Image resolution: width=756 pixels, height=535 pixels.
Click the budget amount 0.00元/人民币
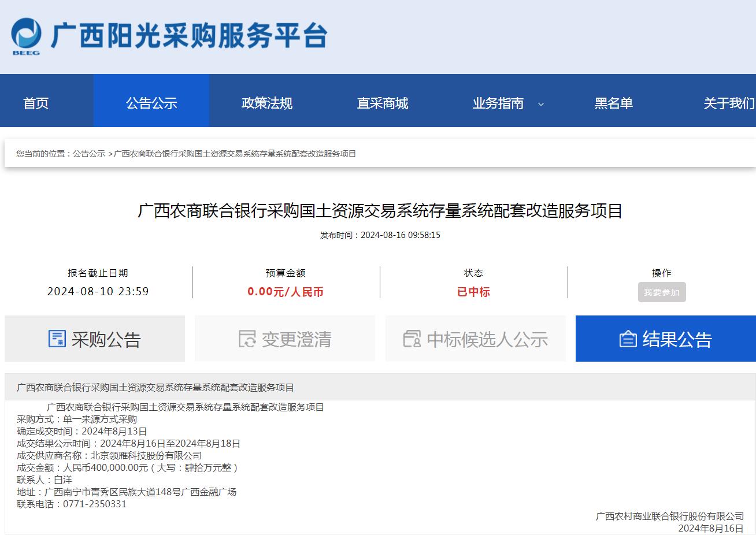[286, 292]
